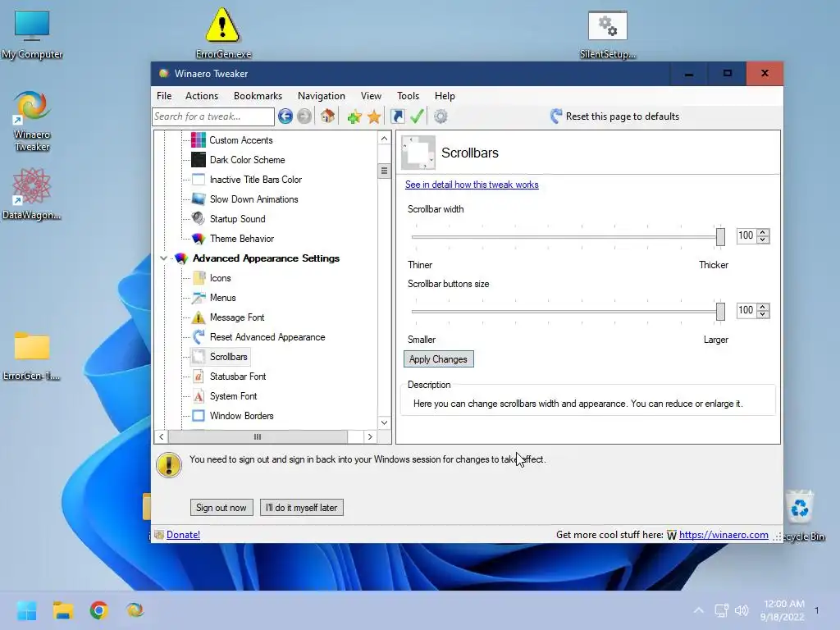Click the tree scroll up arrow
Viewport: 840px width, 630px height.
pos(384,138)
